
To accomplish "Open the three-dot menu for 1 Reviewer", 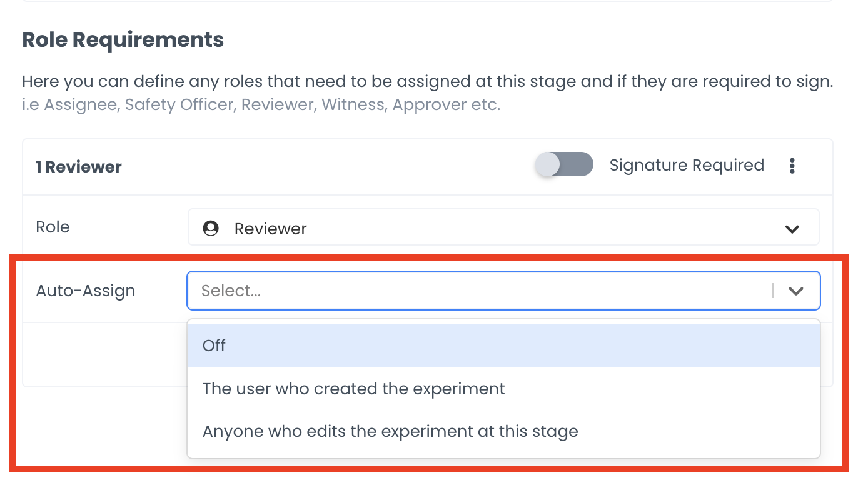I will pos(792,166).
